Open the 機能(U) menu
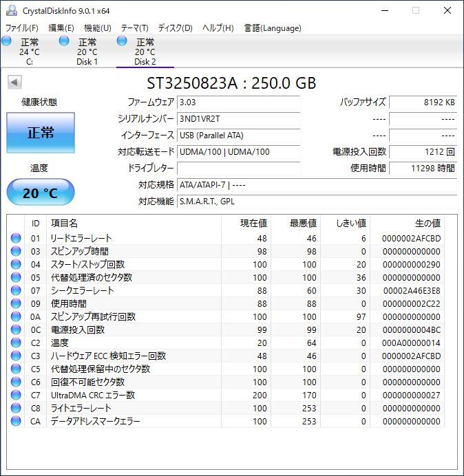The width and height of the screenshot is (464, 476). [98, 28]
